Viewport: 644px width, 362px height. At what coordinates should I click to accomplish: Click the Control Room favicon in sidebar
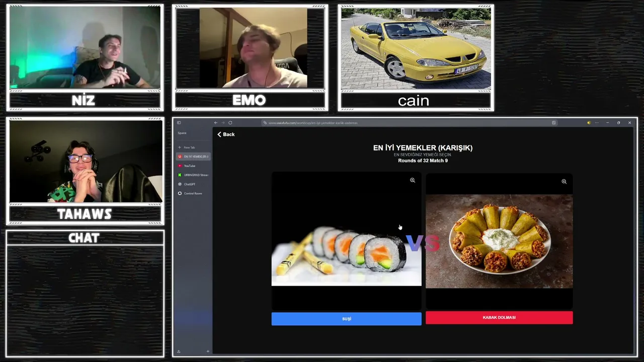click(x=180, y=194)
